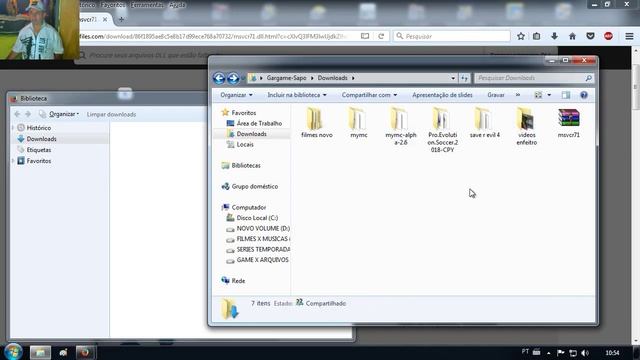640x360 pixels.
Task: Open Windows Start menu
Action: pos(13,352)
